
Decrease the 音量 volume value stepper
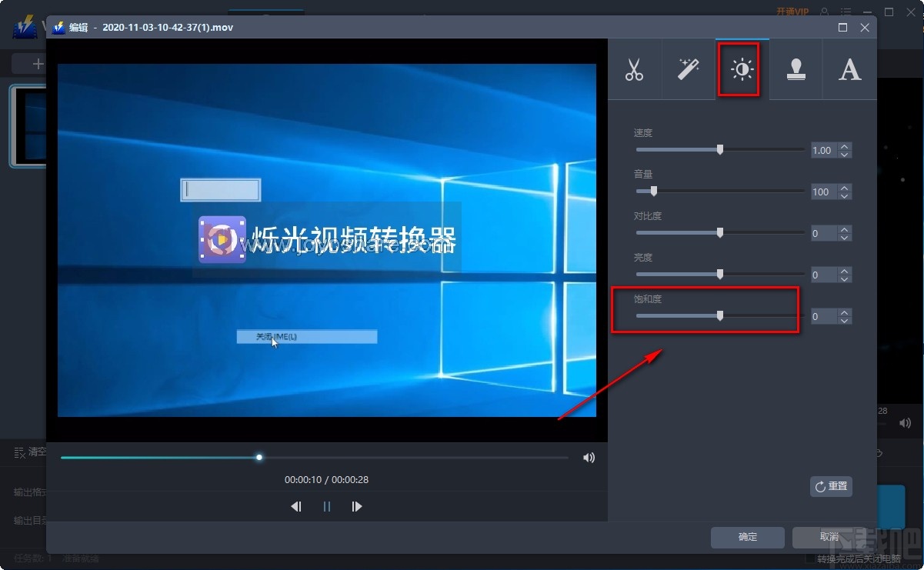pos(844,195)
